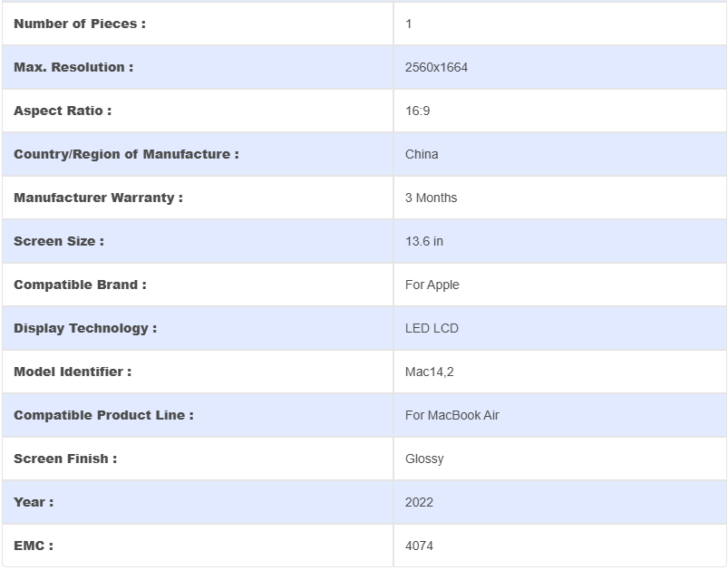Select the 'LED LCD' value
728x570 pixels.
[x=432, y=328]
